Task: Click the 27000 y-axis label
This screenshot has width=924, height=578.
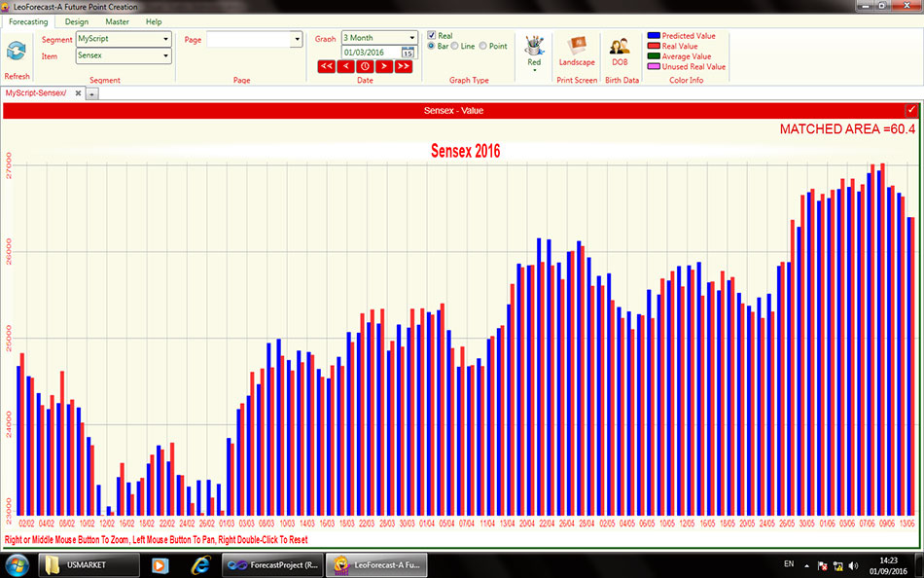Action: (8, 165)
